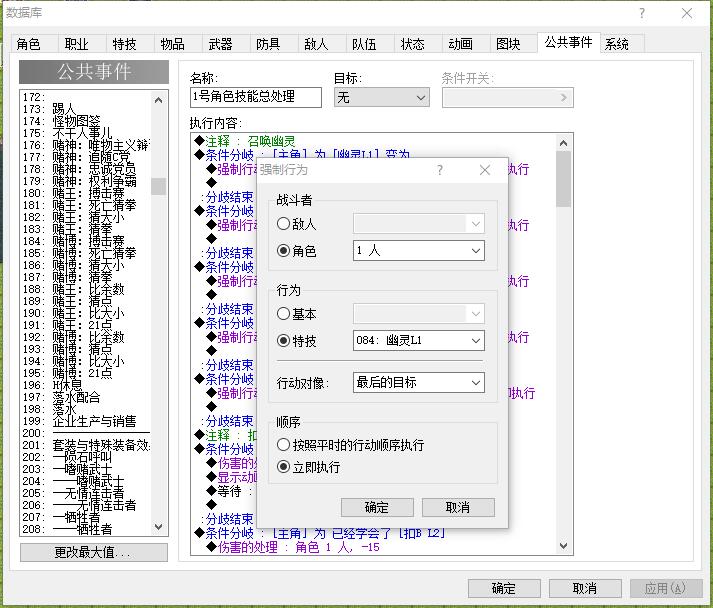The height and width of the screenshot is (608, 713).
Task: Open the disabled 敌人 dropdown
Action: 418,223
